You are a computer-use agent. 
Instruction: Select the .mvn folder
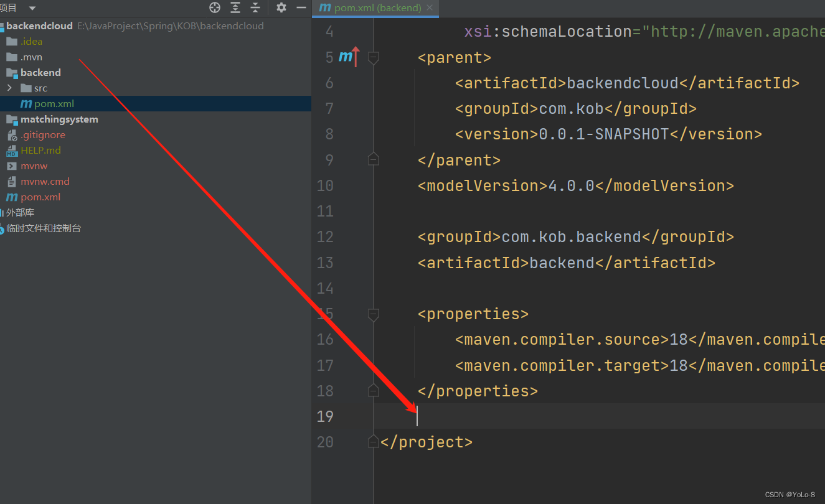point(31,57)
